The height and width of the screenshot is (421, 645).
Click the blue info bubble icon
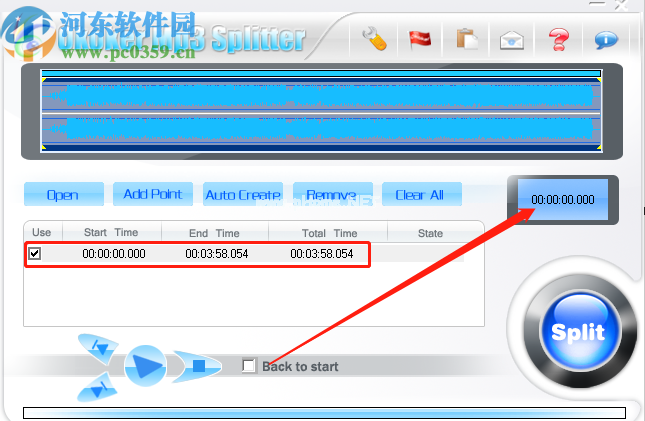click(x=605, y=40)
